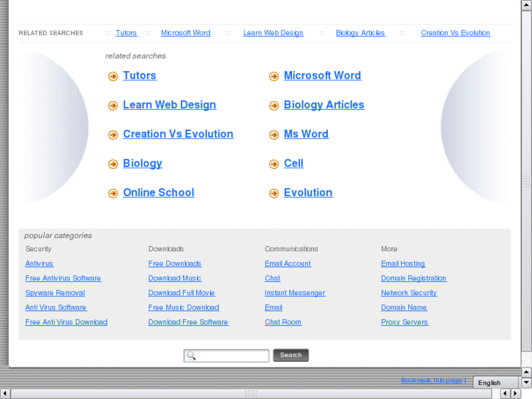Viewport: 532px width, 399px height.
Task: Open the Free Anti Virus Download link
Action: pos(66,322)
